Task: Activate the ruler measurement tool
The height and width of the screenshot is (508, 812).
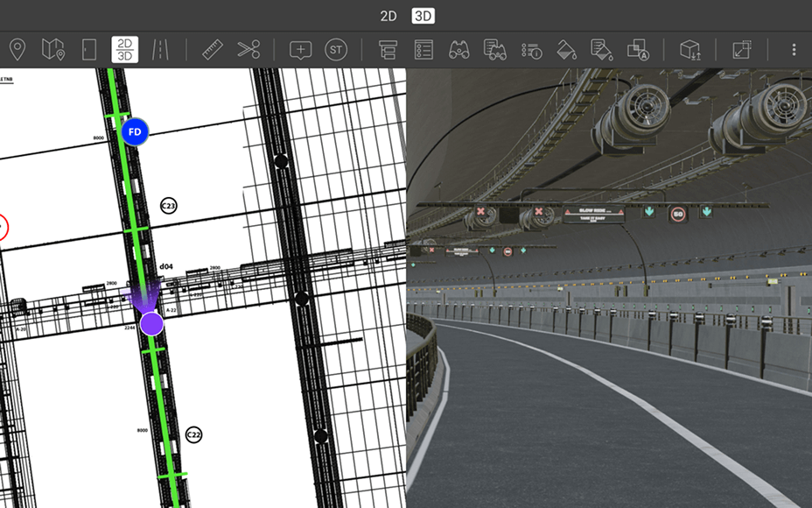Action: pos(213,49)
